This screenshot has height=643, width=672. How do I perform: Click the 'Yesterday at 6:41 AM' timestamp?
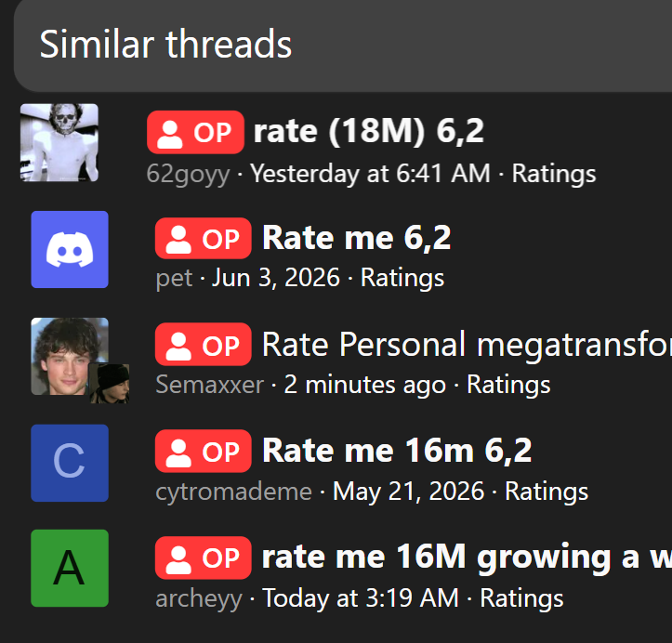click(370, 174)
